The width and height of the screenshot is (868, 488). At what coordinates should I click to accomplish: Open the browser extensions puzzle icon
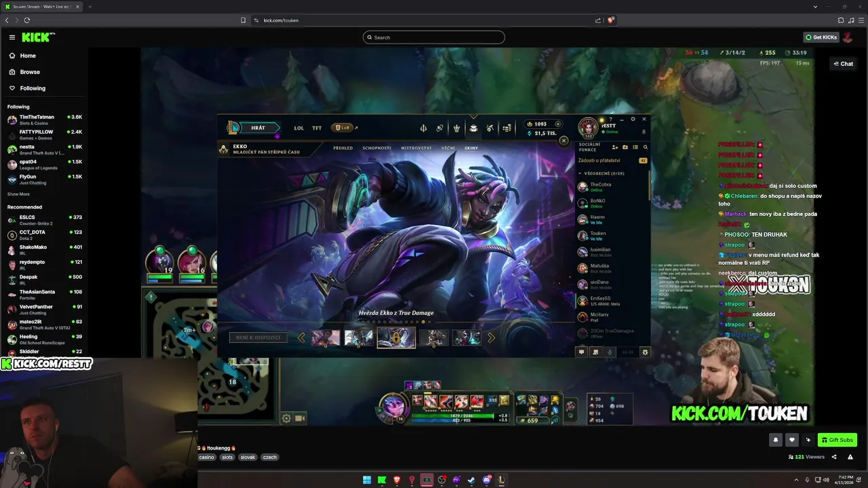tap(841, 20)
